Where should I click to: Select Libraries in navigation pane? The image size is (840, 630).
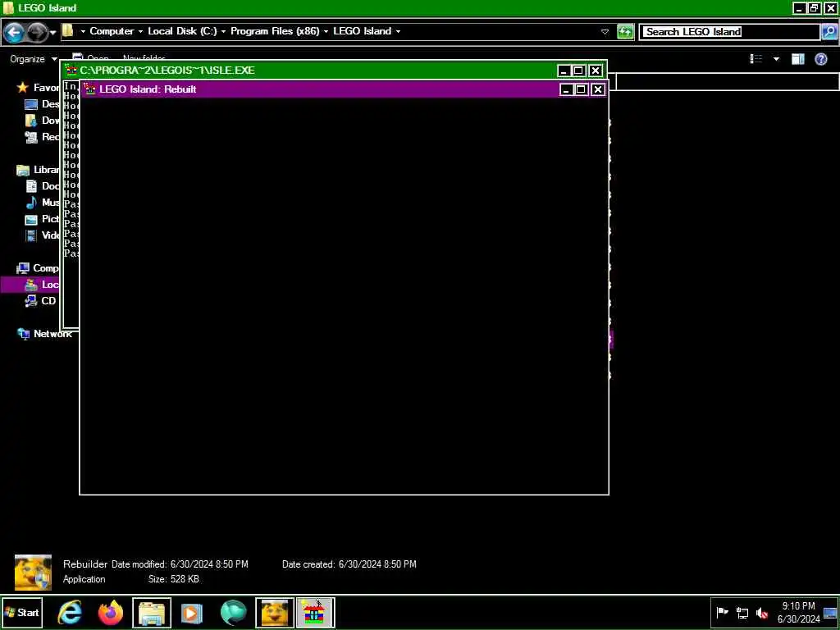coord(38,170)
